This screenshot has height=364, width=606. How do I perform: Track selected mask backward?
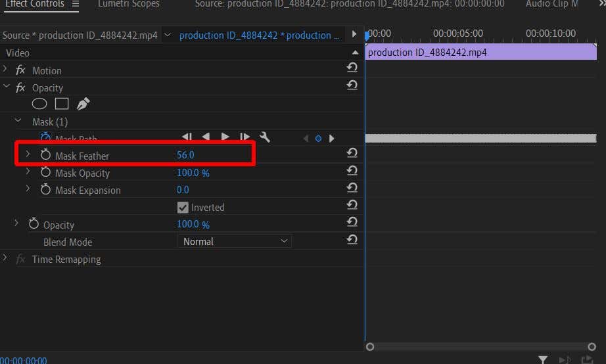pos(206,137)
